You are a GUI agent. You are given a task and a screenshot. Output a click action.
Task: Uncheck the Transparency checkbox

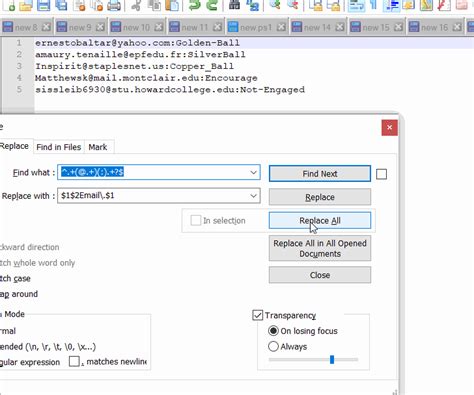pyautogui.click(x=258, y=315)
